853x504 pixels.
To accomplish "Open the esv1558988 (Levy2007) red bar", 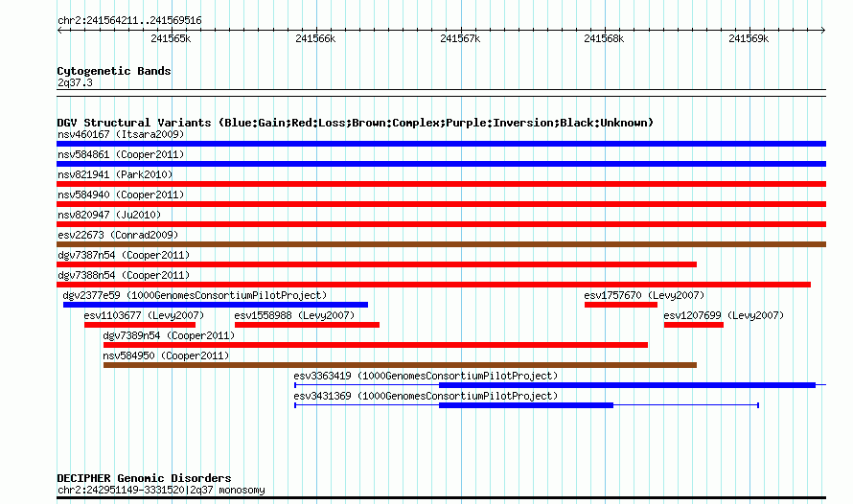I will point(307,325).
